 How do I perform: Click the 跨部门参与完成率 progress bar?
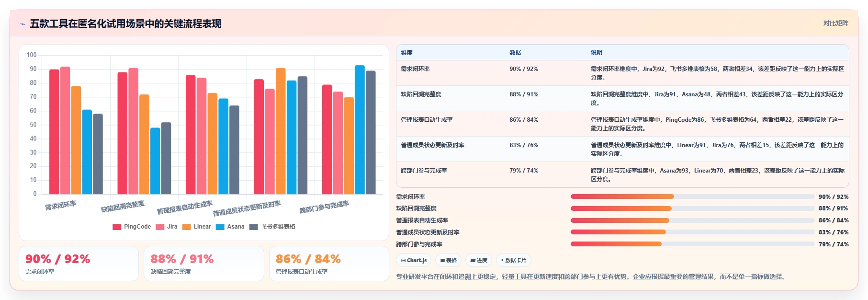pos(692,244)
